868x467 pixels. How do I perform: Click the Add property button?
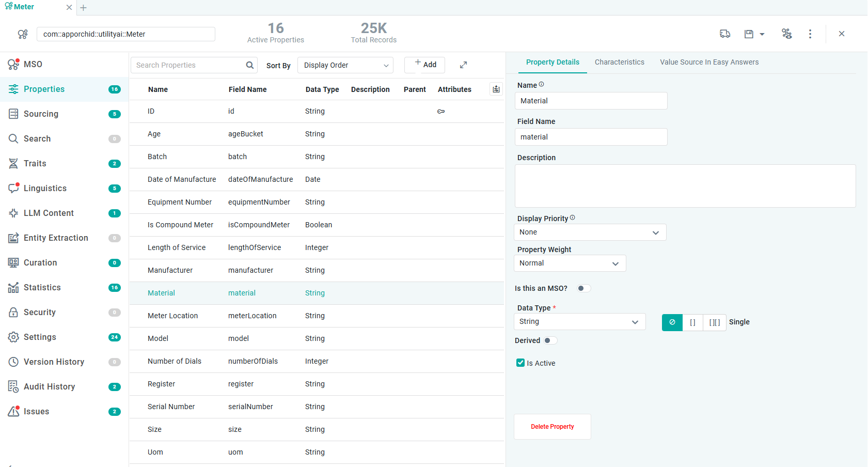coord(425,65)
